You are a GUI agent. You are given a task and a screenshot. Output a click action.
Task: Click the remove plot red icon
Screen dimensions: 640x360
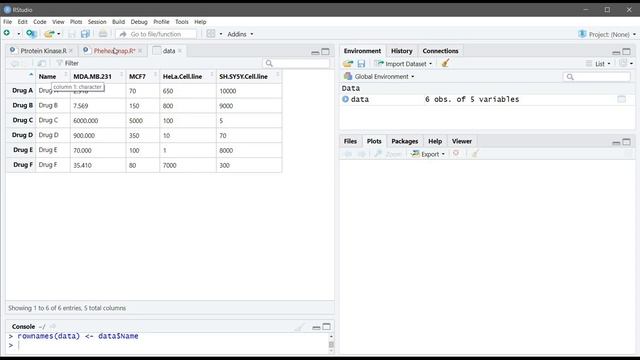[x=456, y=153]
